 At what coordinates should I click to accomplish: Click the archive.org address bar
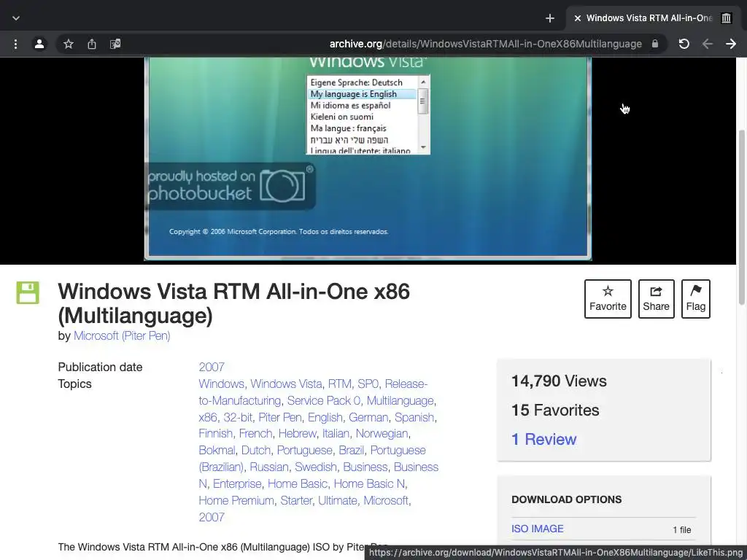(485, 44)
